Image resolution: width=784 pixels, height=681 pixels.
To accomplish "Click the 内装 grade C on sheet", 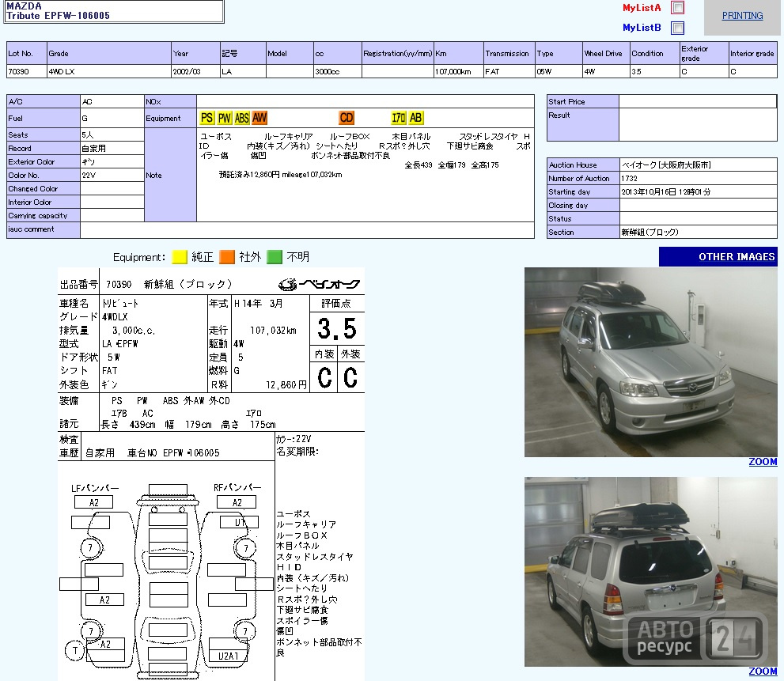I will (x=324, y=377).
